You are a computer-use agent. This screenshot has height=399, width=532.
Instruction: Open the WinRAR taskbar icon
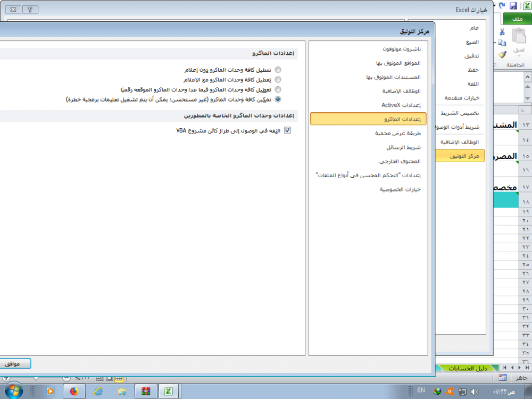coord(146,392)
